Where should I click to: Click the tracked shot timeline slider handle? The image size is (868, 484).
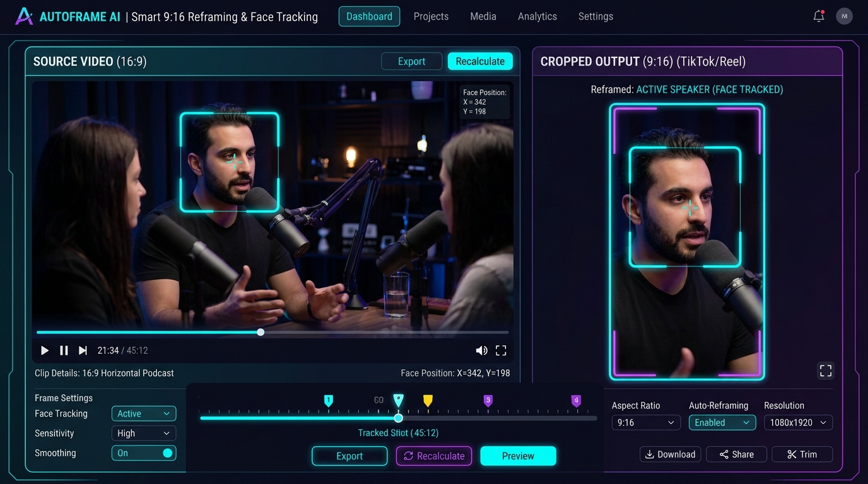(399, 418)
